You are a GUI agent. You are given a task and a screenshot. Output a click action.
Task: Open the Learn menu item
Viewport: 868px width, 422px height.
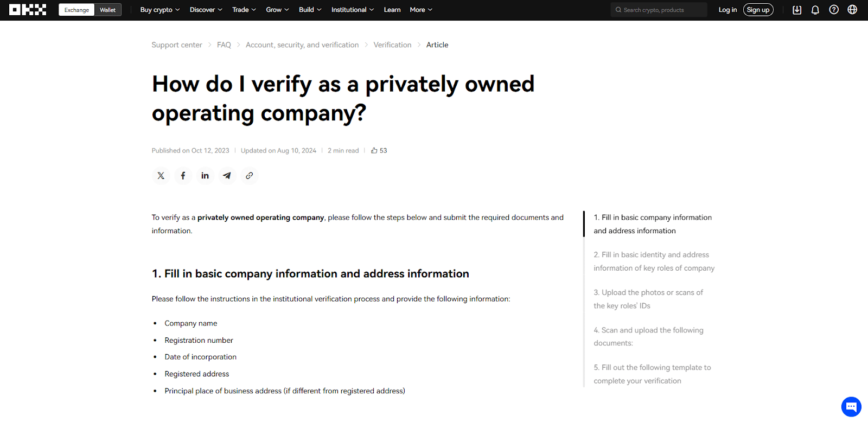[392, 10]
